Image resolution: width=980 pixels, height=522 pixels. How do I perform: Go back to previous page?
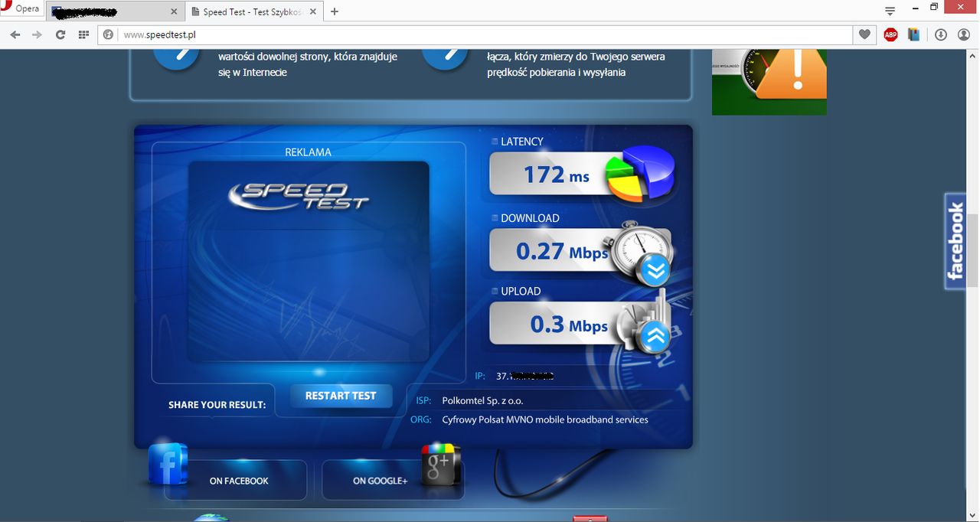[15, 34]
